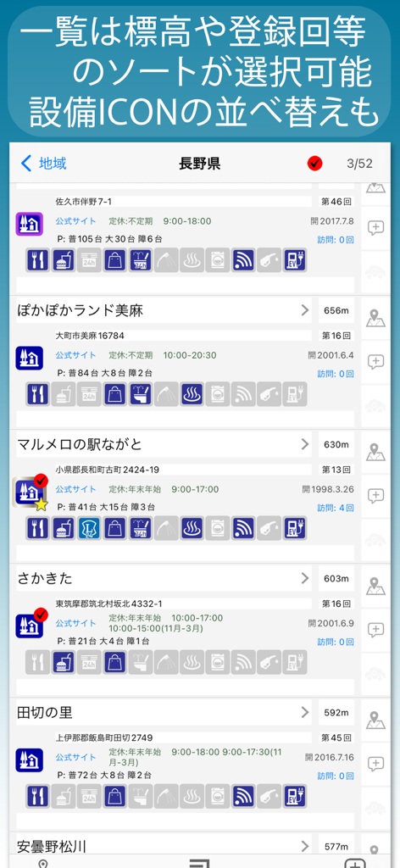Add a comment for 田切の里
Screen dimensions: 400x868
pos(375,764)
